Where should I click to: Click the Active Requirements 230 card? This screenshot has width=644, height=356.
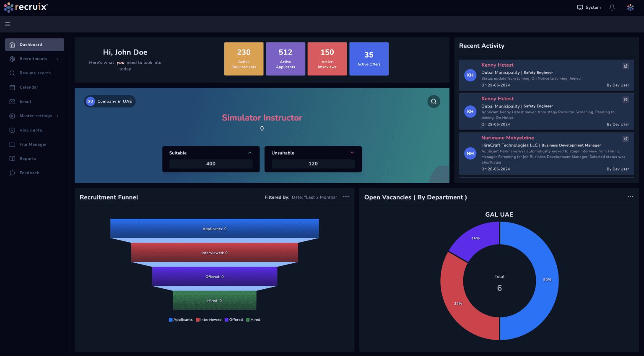coord(244,59)
